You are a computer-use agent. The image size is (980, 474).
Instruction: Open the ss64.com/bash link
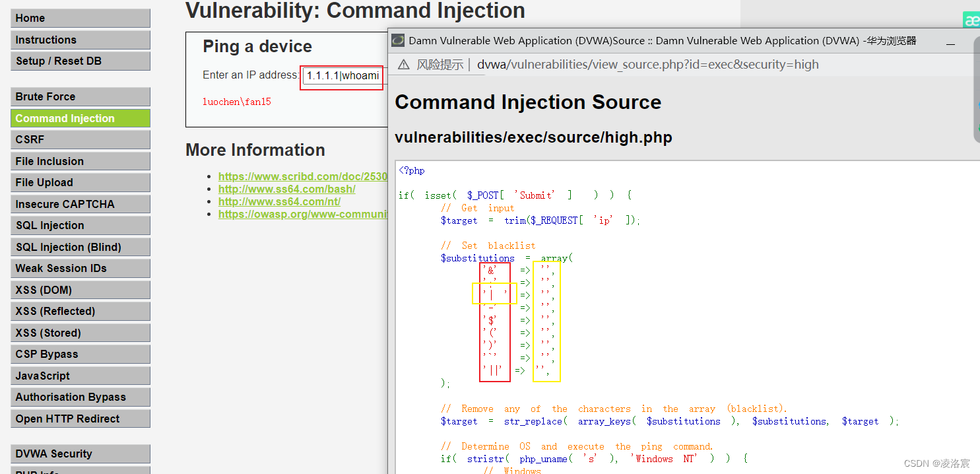click(287, 189)
